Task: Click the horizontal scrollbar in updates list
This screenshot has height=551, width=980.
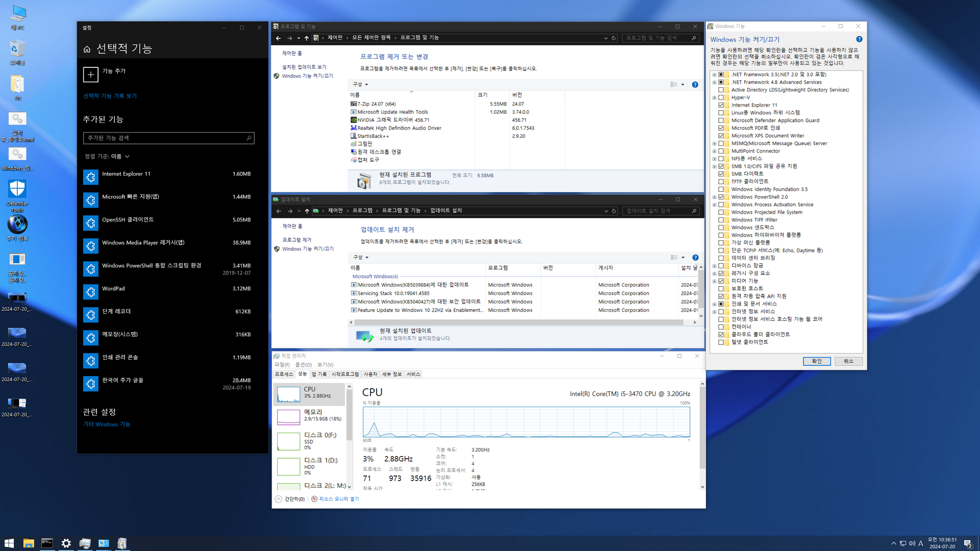Action: 518,322
